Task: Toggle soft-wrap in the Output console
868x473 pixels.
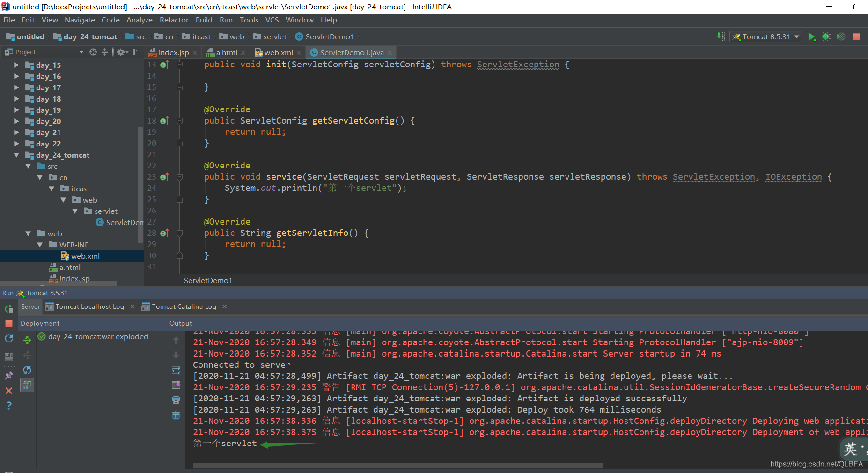Action: [176, 370]
